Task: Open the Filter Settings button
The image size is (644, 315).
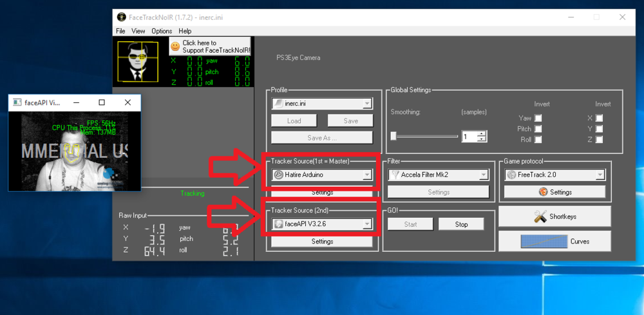Action: click(439, 192)
